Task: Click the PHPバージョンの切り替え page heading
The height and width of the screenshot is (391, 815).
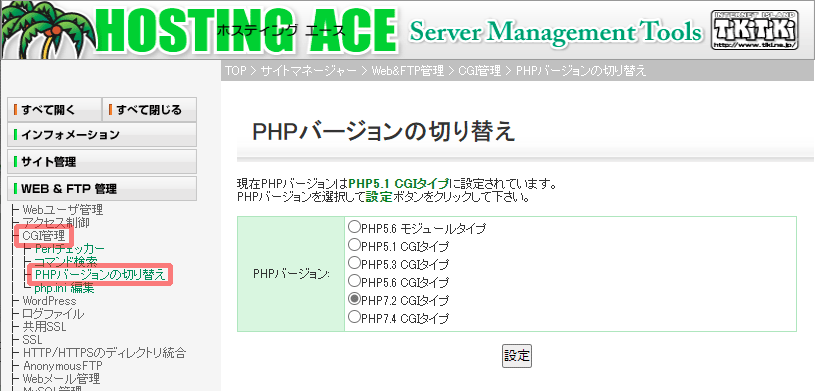Action: 384,132
